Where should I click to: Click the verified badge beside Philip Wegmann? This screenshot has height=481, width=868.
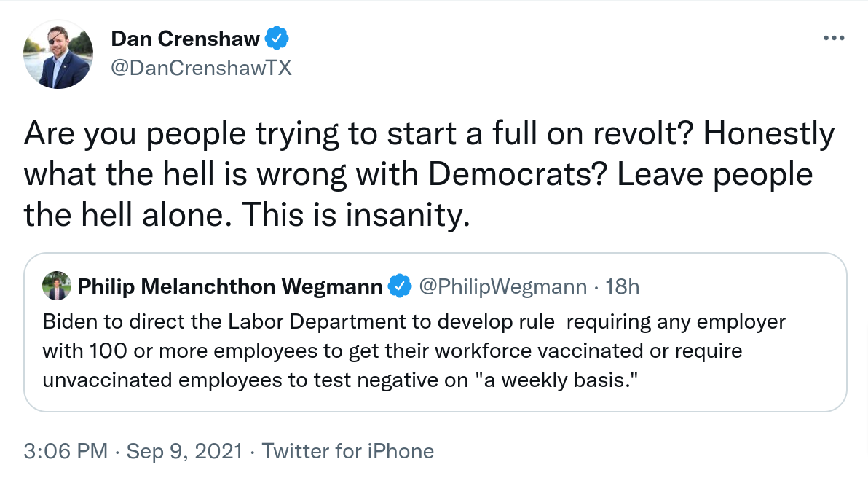pos(400,286)
